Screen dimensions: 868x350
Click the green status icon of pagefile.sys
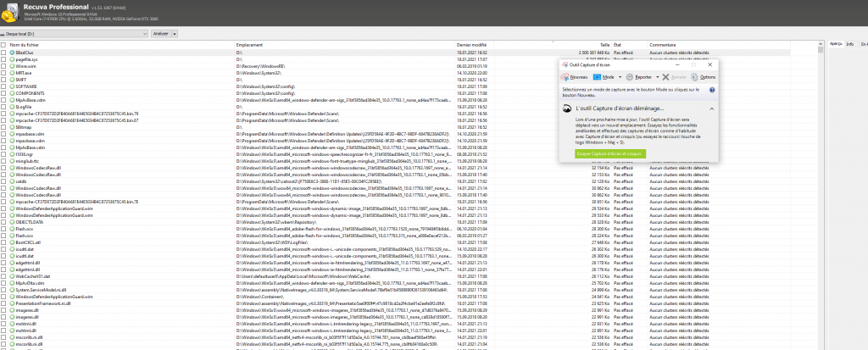click(x=12, y=58)
